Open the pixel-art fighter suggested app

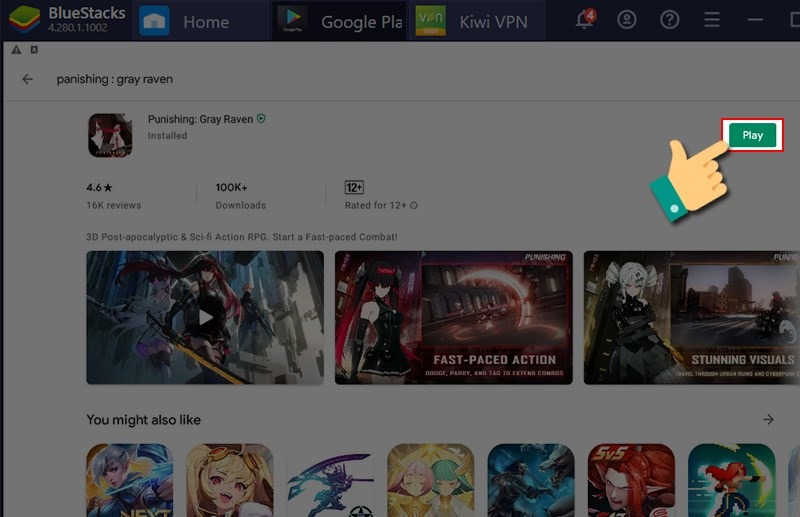(x=732, y=480)
